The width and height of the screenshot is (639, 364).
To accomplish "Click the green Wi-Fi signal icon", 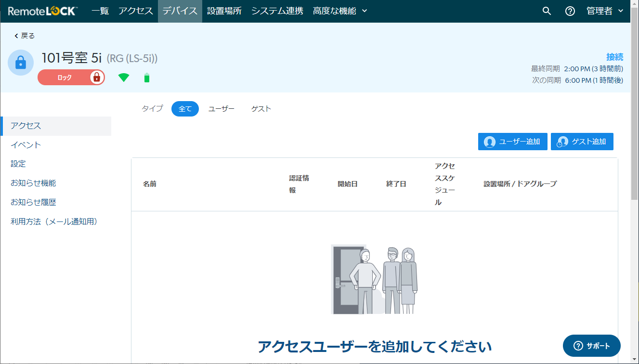I will (124, 78).
